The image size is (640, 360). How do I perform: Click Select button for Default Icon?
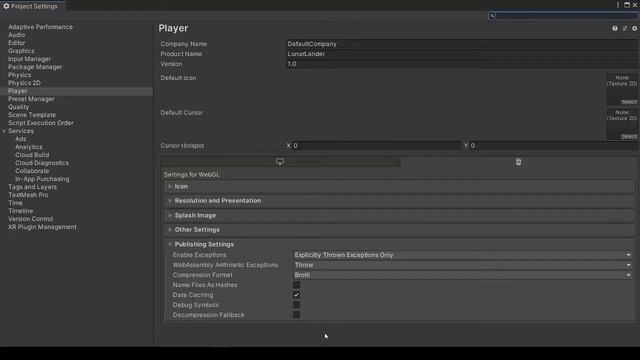pos(629,102)
